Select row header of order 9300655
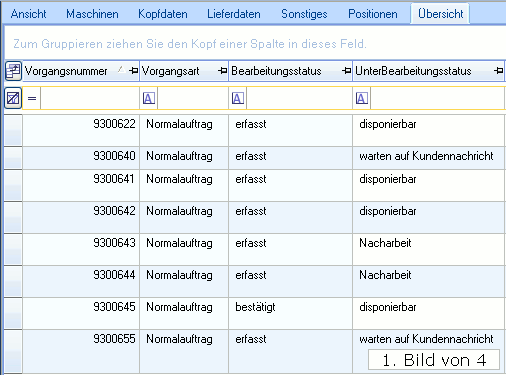The image size is (506, 375). pyautogui.click(x=13, y=351)
